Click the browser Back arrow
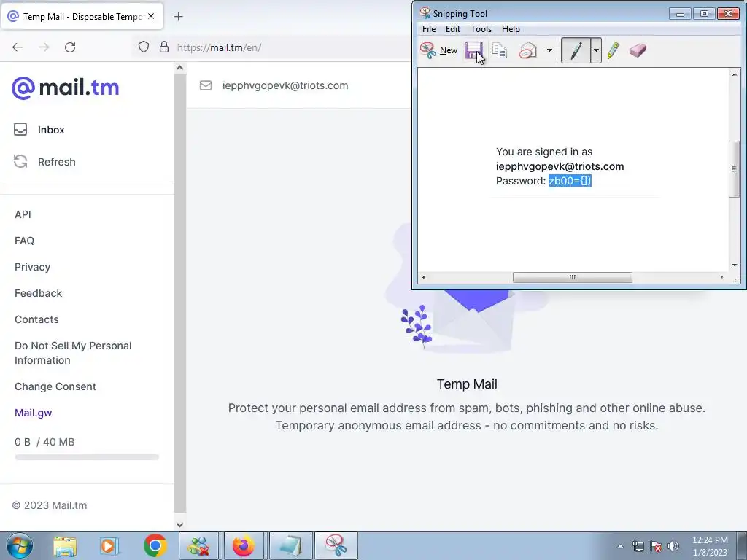747x560 pixels. pos(18,47)
